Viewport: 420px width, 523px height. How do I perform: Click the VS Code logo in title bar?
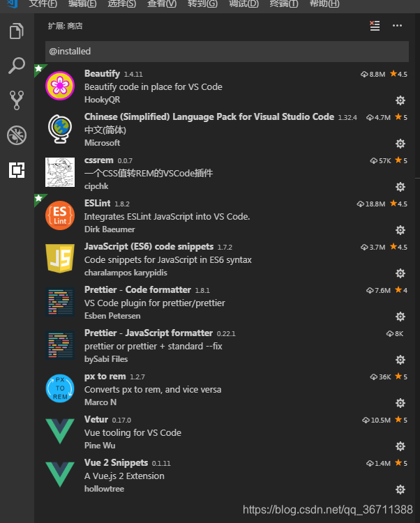12,3
